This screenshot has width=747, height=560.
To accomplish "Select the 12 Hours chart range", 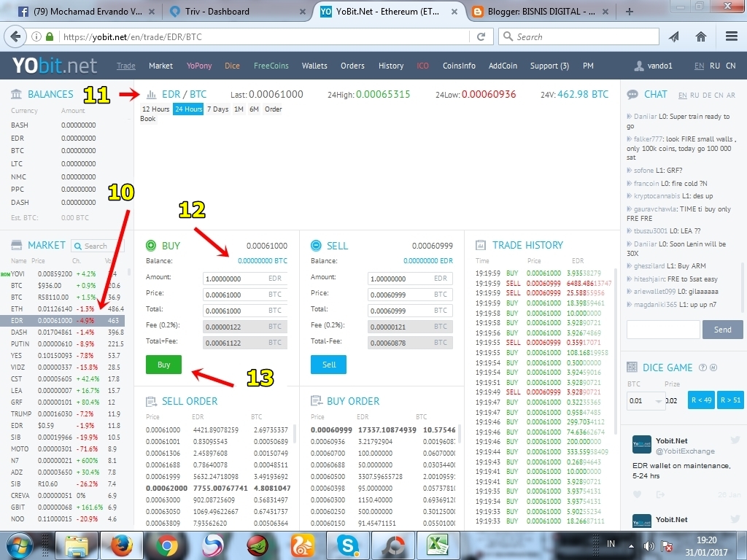I will pyautogui.click(x=156, y=109).
